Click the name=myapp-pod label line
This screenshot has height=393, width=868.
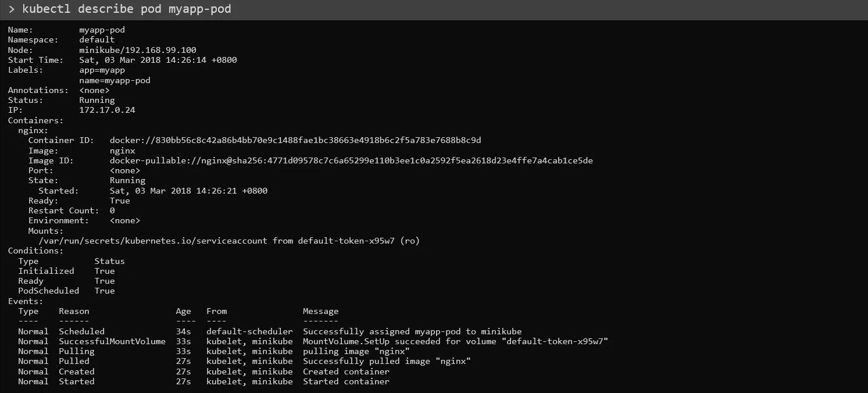(x=115, y=80)
